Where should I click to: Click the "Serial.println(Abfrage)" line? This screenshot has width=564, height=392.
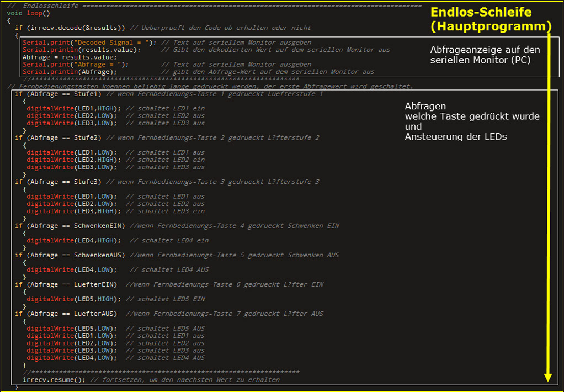pos(70,72)
